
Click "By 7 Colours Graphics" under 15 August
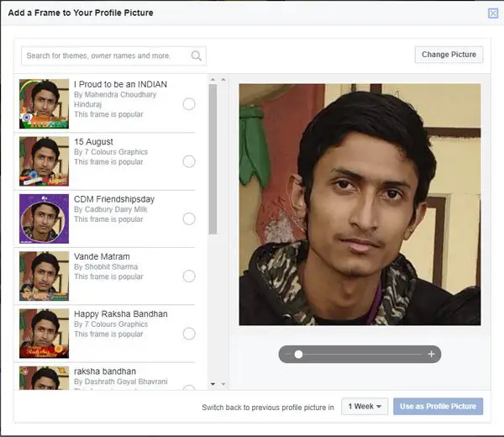pos(111,152)
